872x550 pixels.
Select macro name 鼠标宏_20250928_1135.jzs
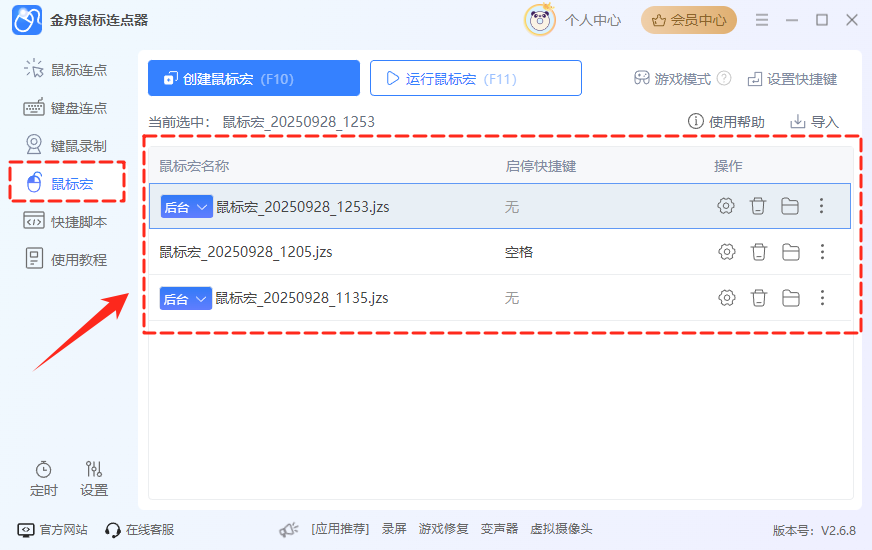[302, 298]
